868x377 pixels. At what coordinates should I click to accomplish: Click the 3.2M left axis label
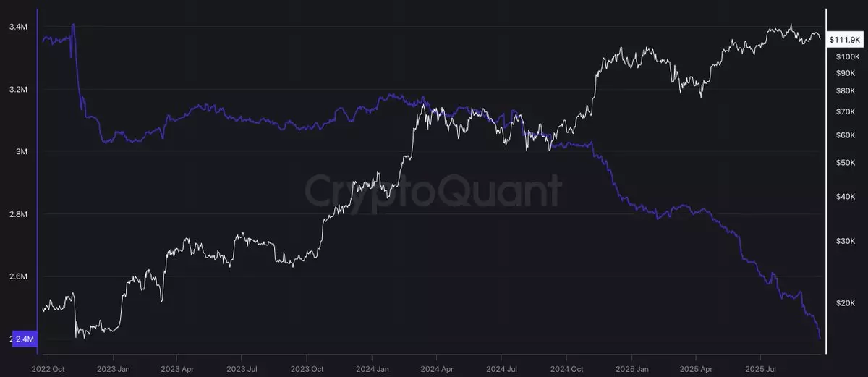pos(18,90)
